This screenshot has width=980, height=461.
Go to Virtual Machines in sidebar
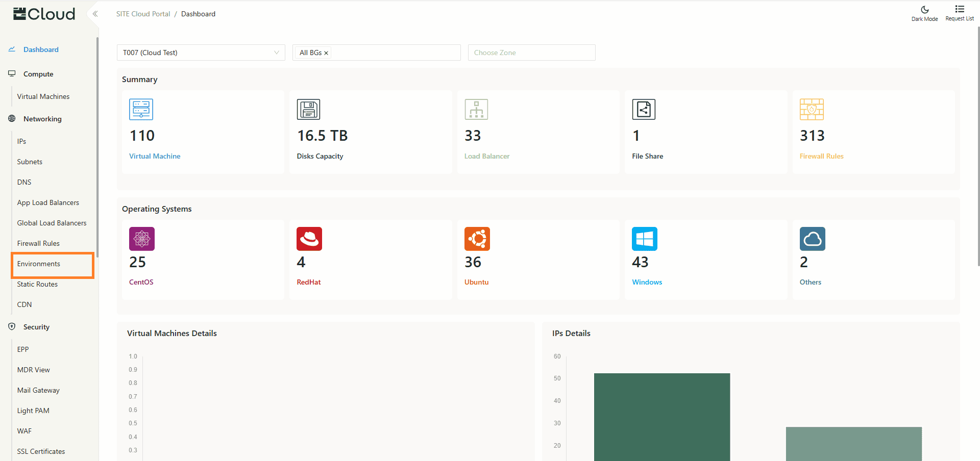coord(43,96)
